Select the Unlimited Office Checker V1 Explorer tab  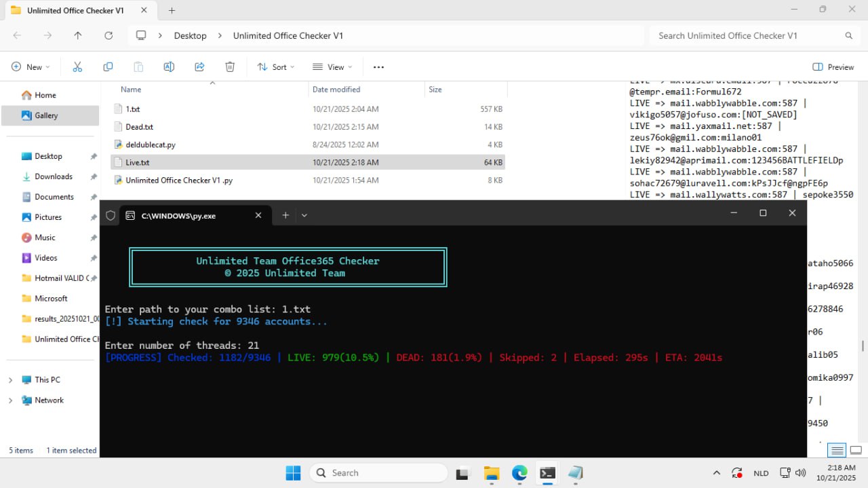(x=82, y=10)
